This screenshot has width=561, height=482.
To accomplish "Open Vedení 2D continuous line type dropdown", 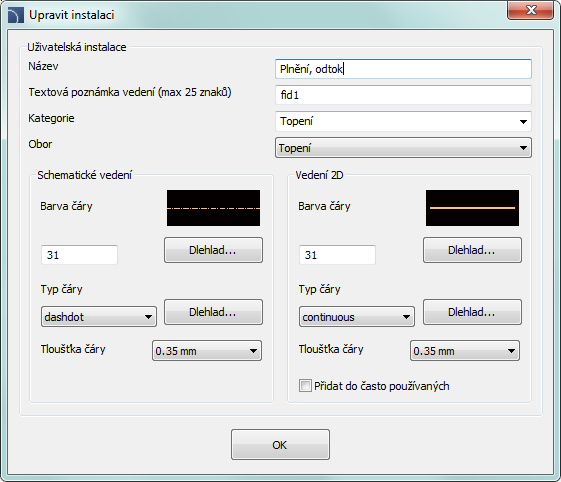I will coord(357,317).
